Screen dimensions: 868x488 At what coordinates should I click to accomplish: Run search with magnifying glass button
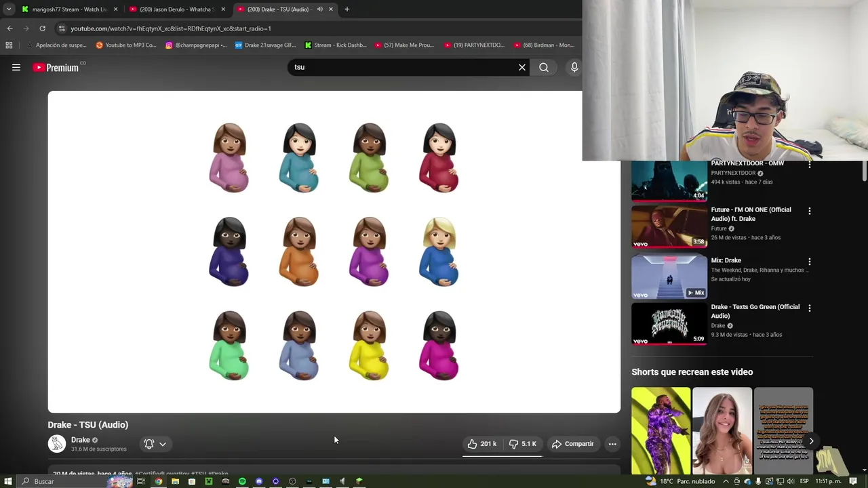[x=544, y=67]
